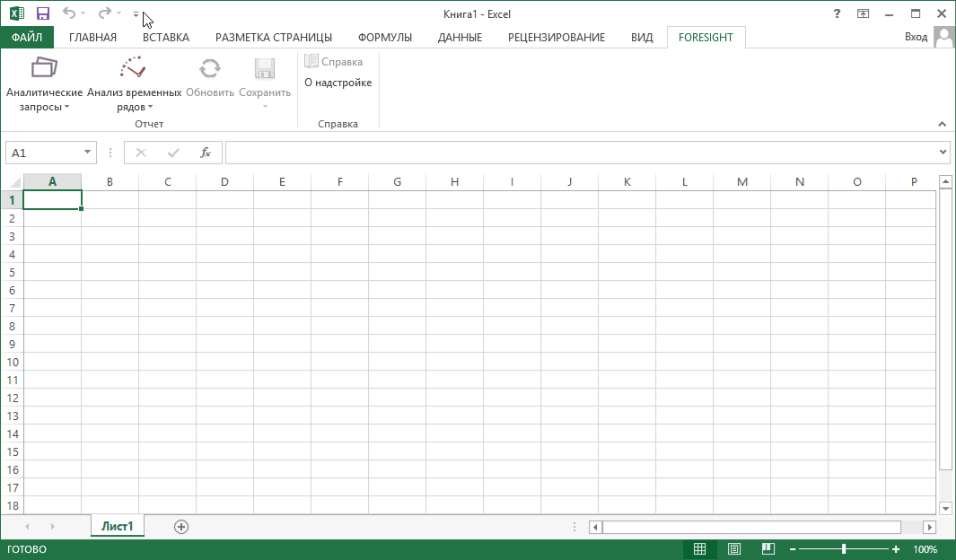The image size is (956, 560).
Task: Save workbook via quick access toolbar
Action: (x=43, y=13)
